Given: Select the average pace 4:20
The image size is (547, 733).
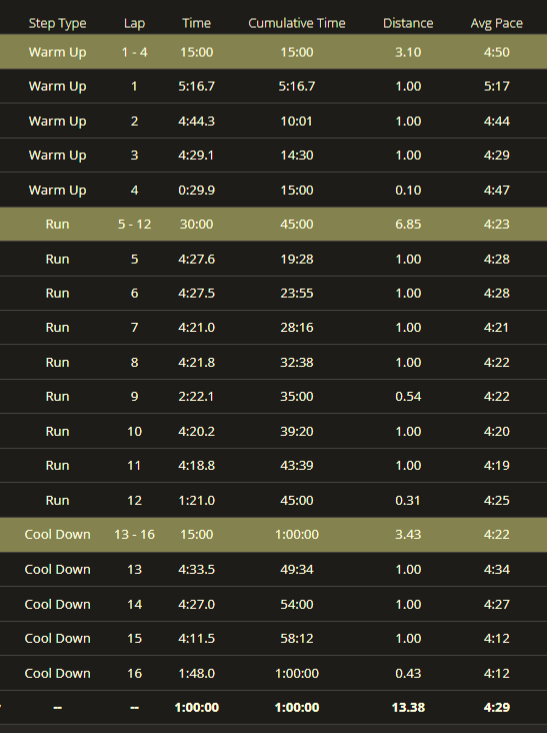Looking at the screenshot, I should (x=497, y=431).
